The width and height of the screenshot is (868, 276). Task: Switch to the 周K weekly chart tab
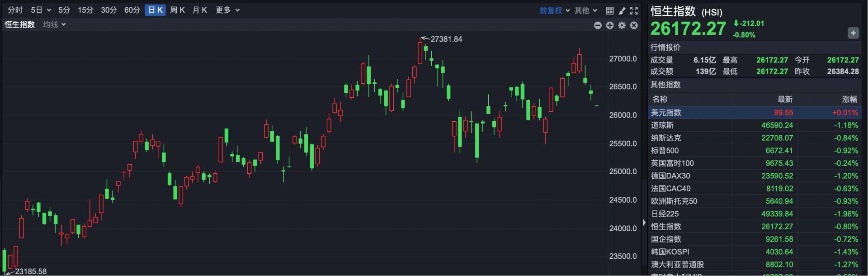177,10
